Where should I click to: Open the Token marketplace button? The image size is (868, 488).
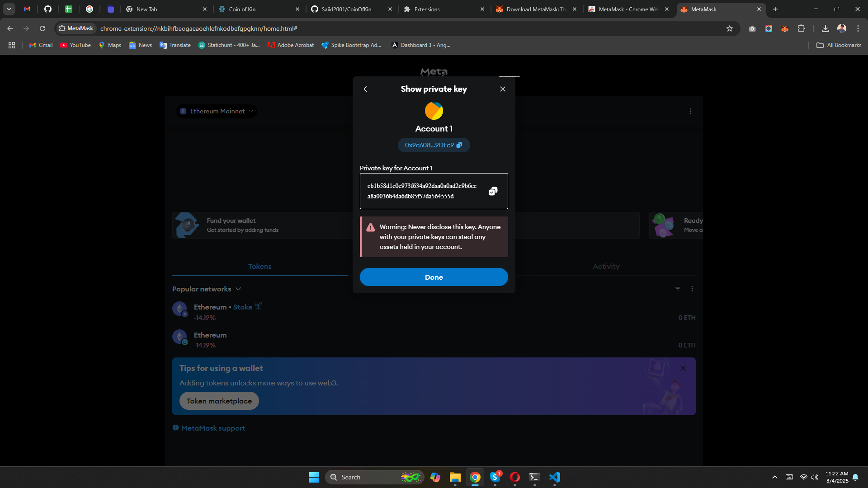tap(219, 401)
